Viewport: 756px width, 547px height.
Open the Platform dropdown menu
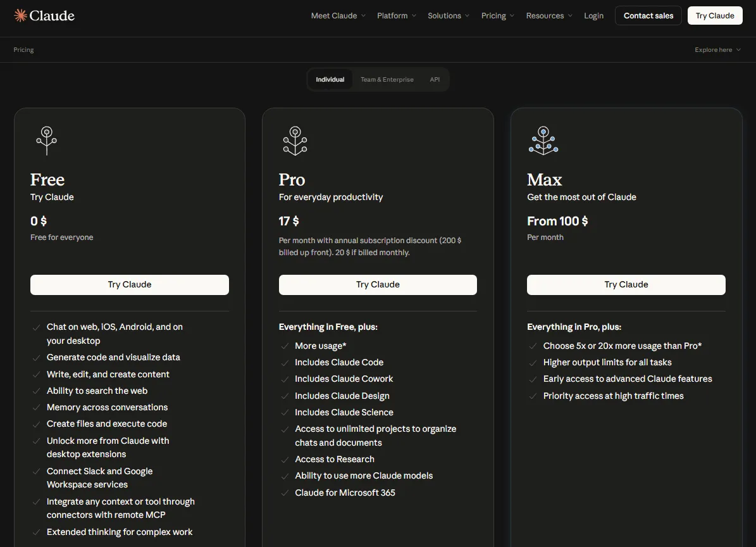(396, 15)
